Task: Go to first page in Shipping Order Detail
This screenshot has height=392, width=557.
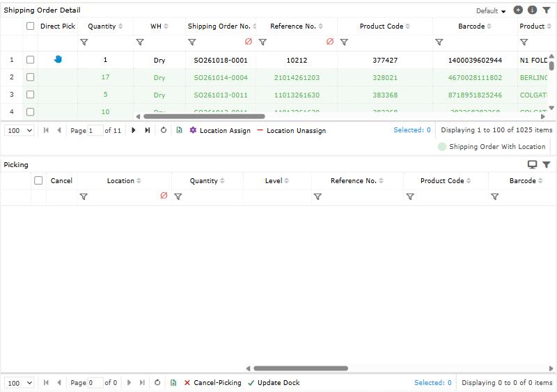Action: pyautogui.click(x=46, y=130)
